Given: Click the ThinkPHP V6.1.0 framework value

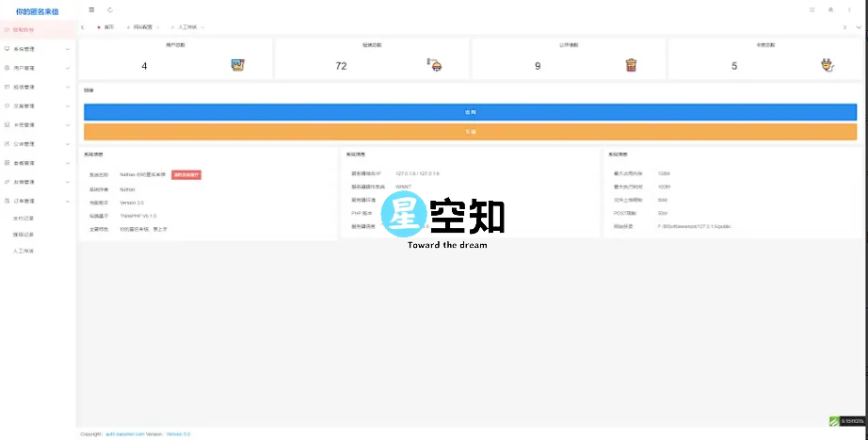Looking at the screenshot, I should coord(138,216).
